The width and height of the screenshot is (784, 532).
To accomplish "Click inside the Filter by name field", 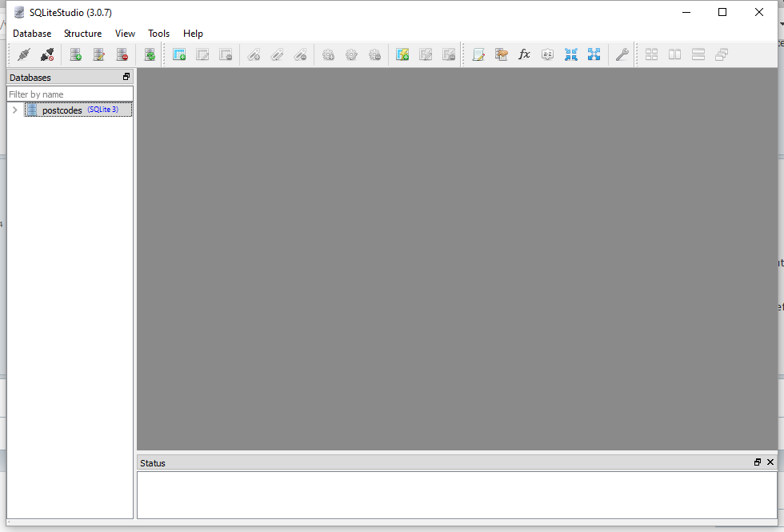I will pyautogui.click(x=70, y=94).
